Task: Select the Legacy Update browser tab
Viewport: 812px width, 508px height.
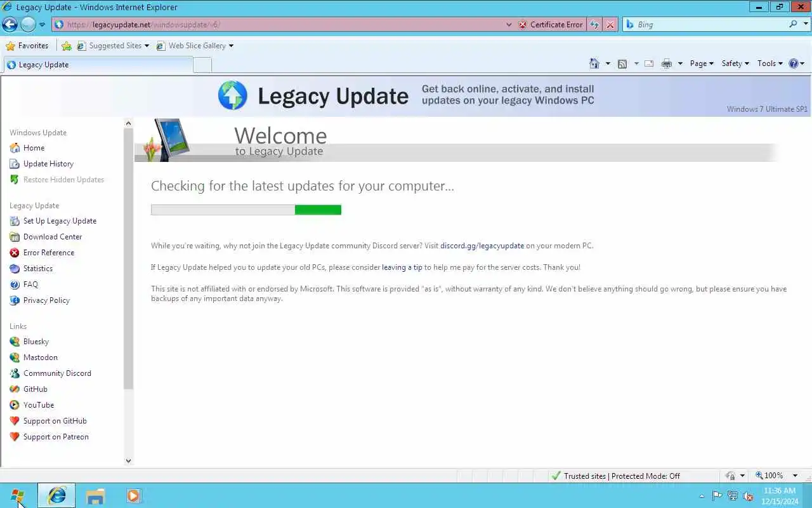Action: click(x=98, y=65)
